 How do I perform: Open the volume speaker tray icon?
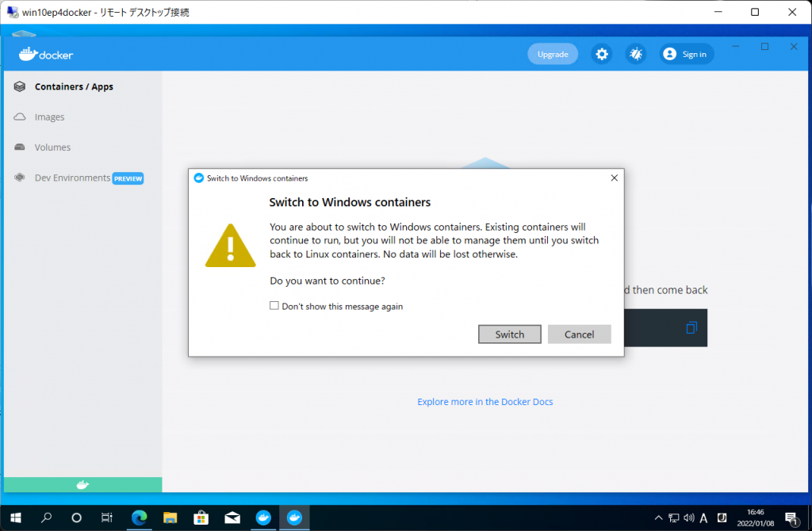coord(689,518)
